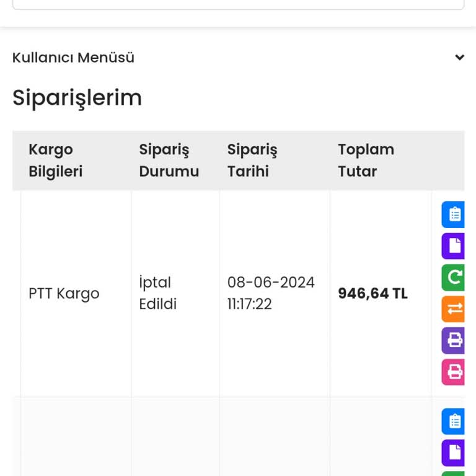This screenshot has height=476, width=476.
Task: Expand Kullanıcı Menüsü with the chevron arrow
Action: click(459, 58)
